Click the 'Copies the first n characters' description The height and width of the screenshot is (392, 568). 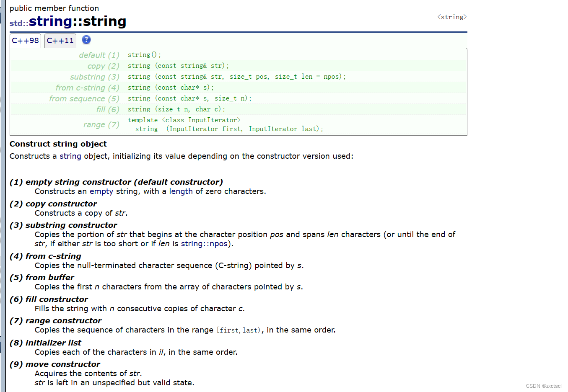[169, 287]
